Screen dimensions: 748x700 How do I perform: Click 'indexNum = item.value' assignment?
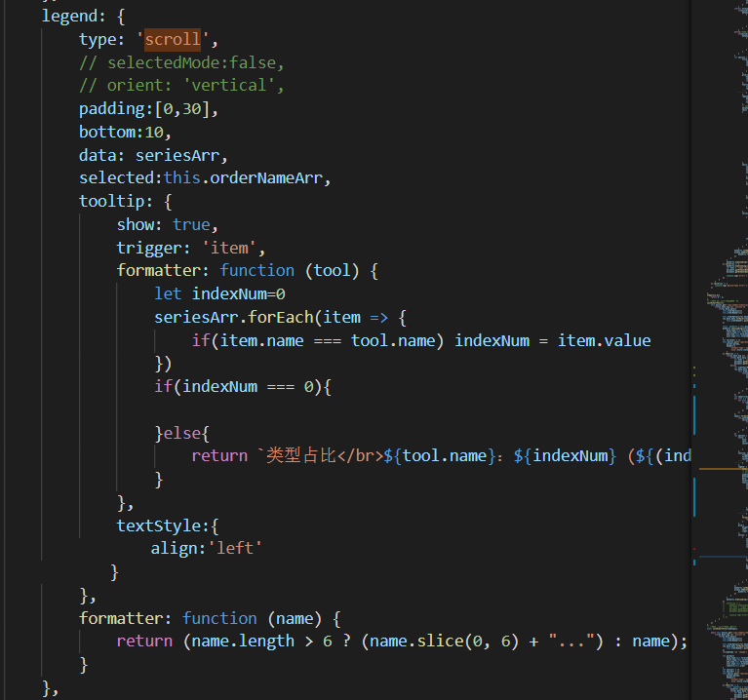[552, 340]
